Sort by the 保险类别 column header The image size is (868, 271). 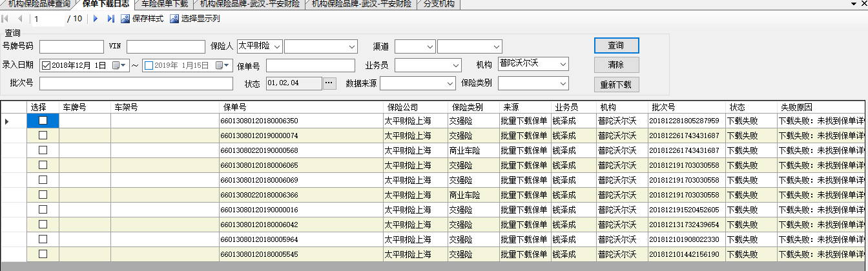pyautogui.click(x=473, y=107)
